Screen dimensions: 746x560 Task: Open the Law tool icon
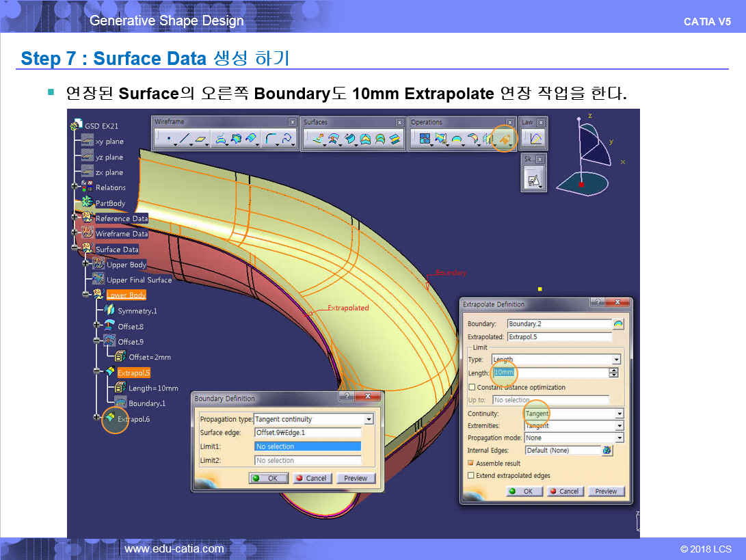tap(535, 139)
